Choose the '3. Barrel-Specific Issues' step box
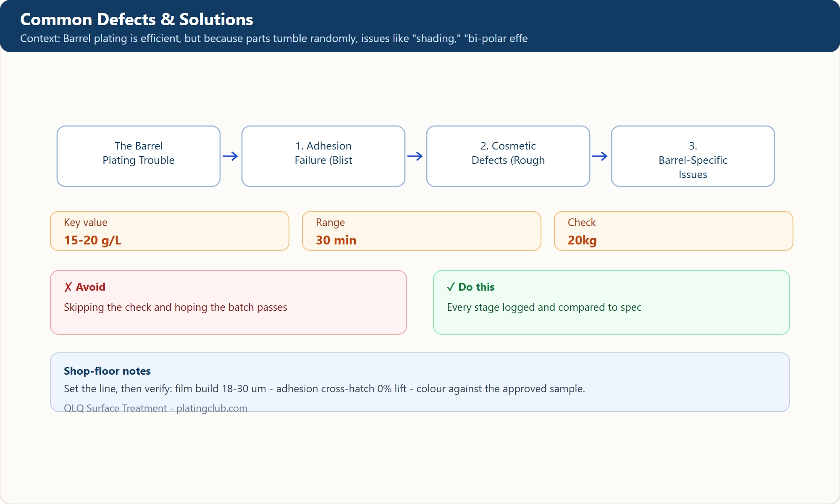Screen dimensions: 840x504 pyautogui.click(x=693, y=156)
